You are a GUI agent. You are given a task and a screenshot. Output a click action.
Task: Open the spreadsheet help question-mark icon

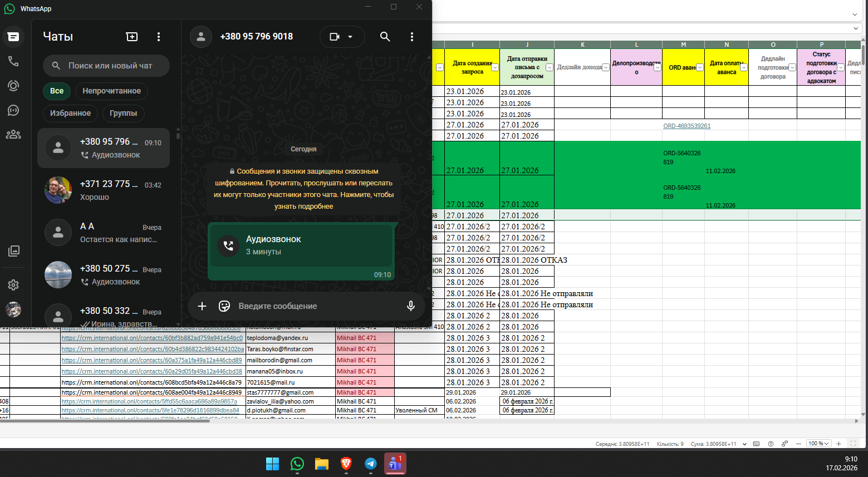[771, 444]
